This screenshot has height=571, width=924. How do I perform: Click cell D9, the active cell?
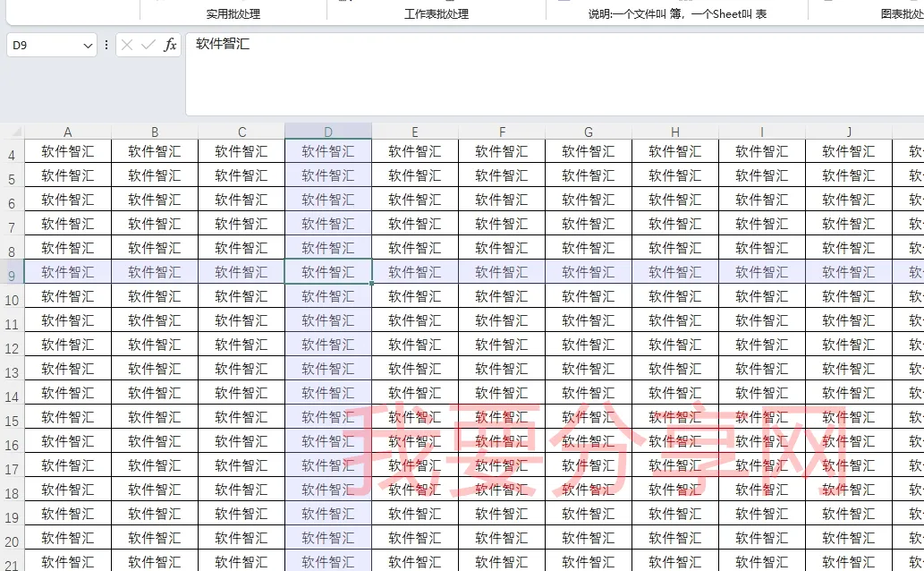(328, 272)
